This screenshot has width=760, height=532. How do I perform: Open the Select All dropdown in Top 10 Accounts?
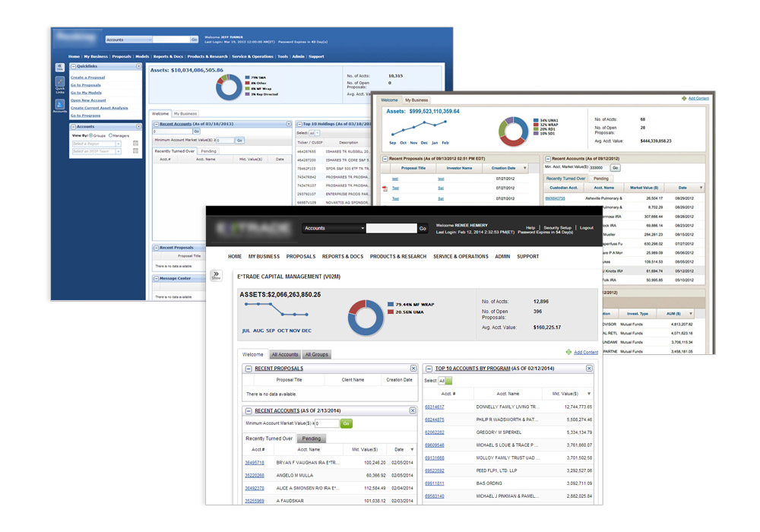(445, 381)
